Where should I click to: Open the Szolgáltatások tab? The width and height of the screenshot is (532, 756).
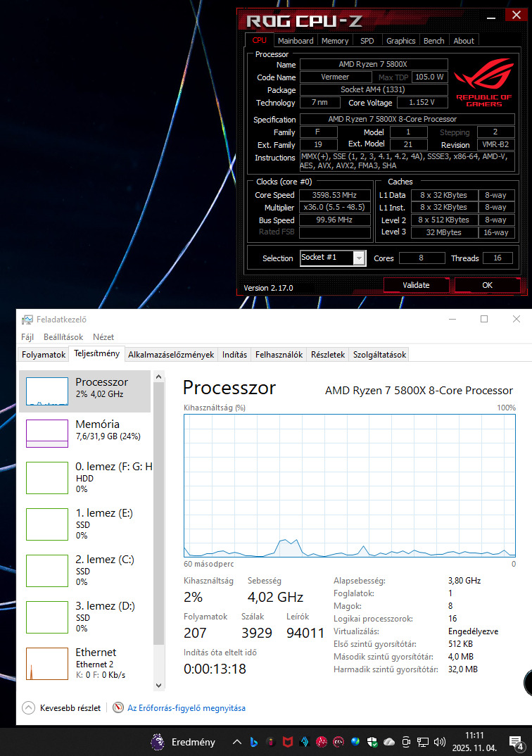[380, 354]
